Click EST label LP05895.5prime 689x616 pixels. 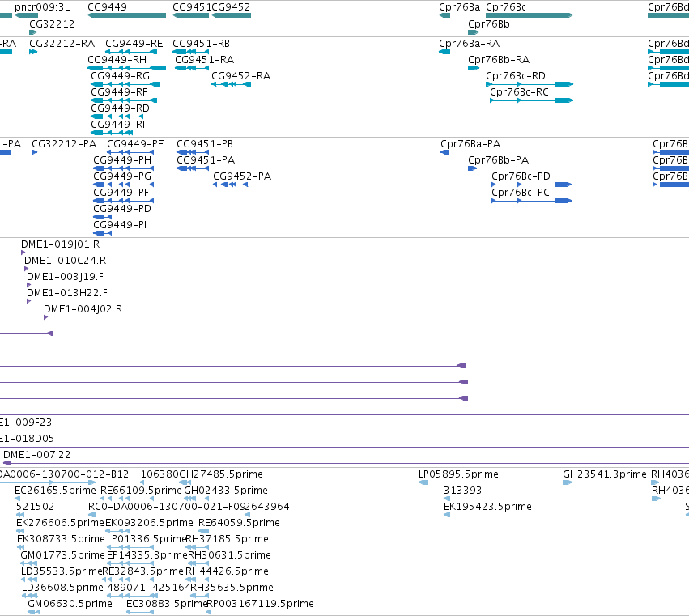tap(458, 474)
